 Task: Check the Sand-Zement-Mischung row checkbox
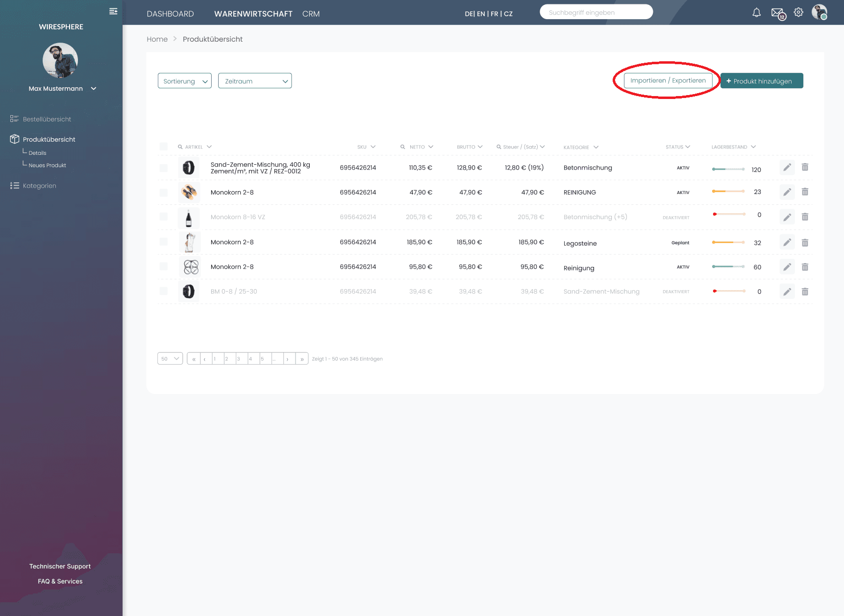(x=164, y=168)
